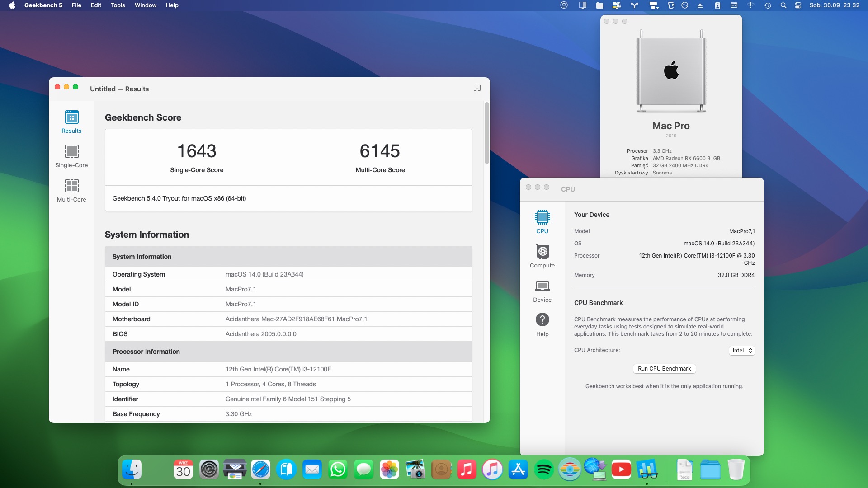Launch Spotify from the dock

click(544, 470)
